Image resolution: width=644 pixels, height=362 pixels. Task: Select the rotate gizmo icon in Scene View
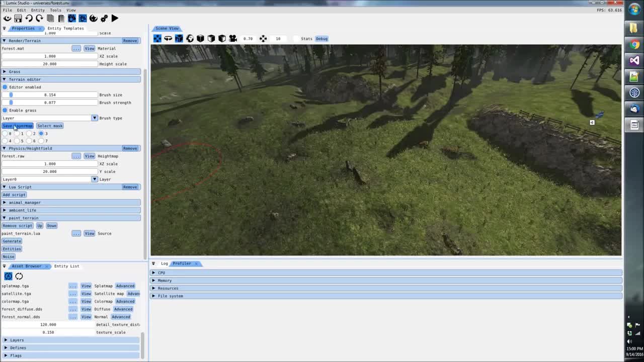click(168, 39)
